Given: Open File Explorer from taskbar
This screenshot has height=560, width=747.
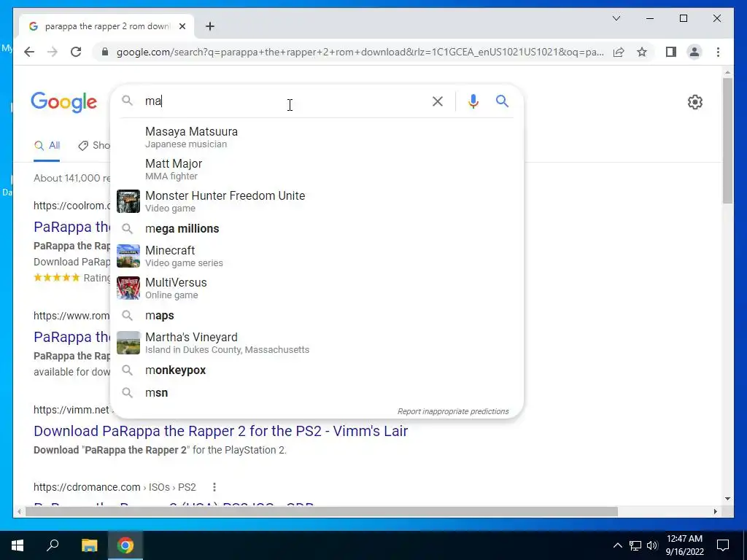Looking at the screenshot, I should pos(89,545).
